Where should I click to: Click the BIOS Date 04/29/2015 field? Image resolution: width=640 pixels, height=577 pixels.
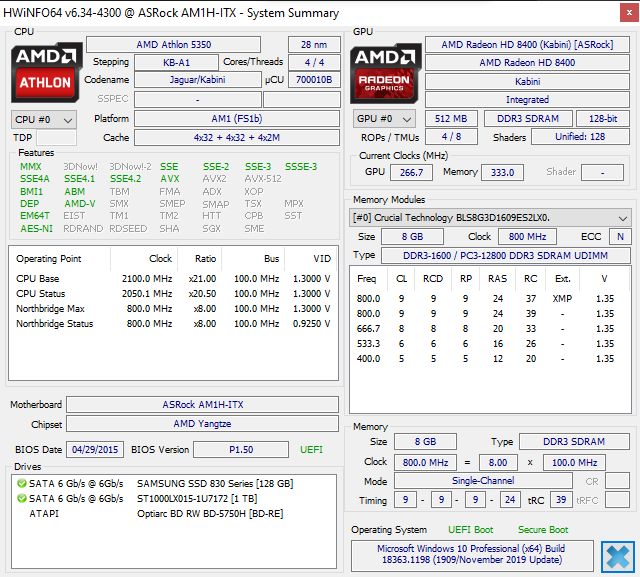(x=95, y=450)
